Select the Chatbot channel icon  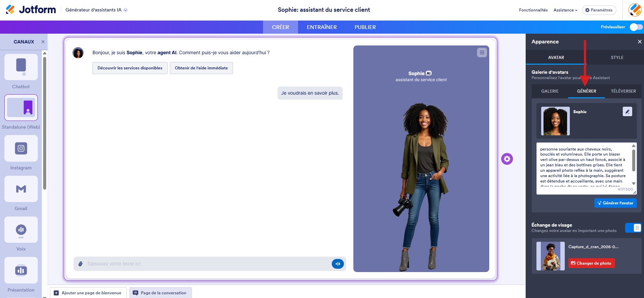[x=21, y=67]
